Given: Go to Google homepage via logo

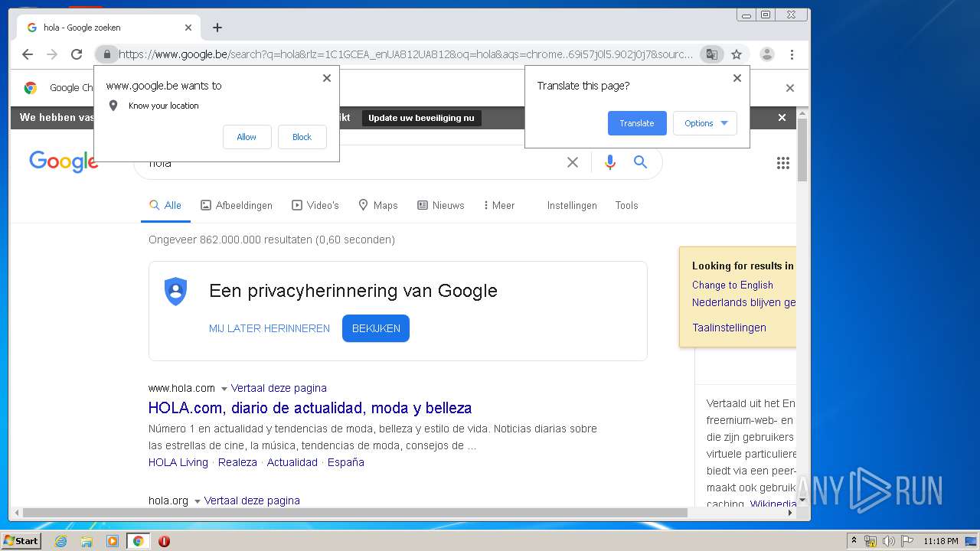Looking at the screenshot, I should (x=64, y=161).
